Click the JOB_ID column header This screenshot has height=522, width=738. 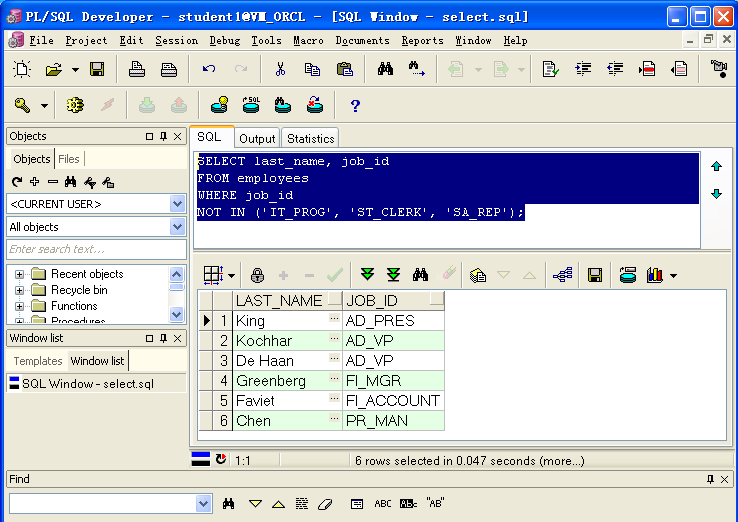coord(394,300)
